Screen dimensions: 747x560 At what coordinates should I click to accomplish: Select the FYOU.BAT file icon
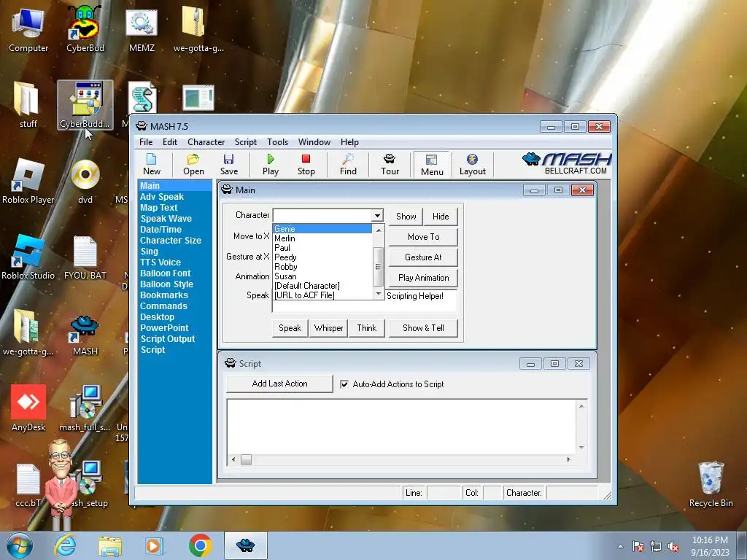coord(85,257)
